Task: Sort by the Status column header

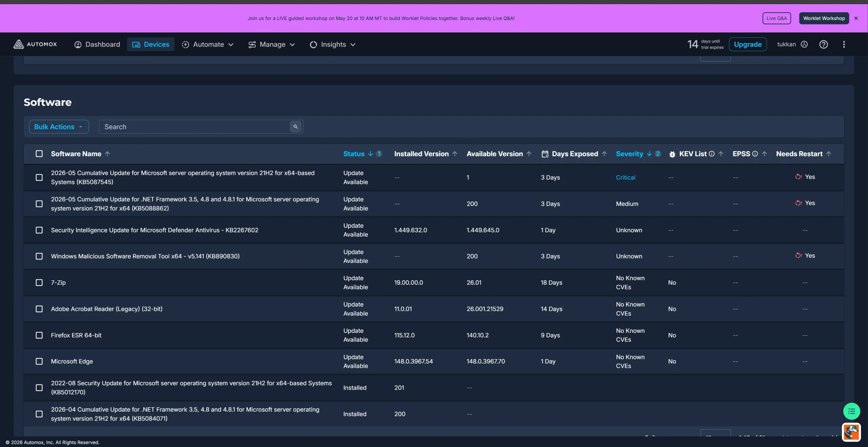Action: coord(354,154)
